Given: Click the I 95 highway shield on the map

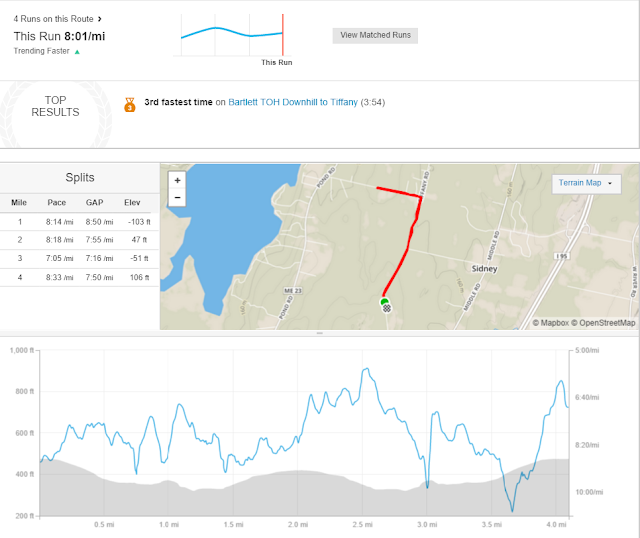Looking at the screenshot, I should (x=562, y=256).
